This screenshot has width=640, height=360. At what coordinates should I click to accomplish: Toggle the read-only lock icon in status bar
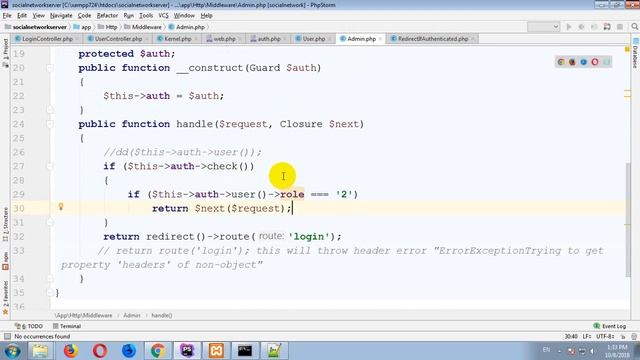click(623, 336)
